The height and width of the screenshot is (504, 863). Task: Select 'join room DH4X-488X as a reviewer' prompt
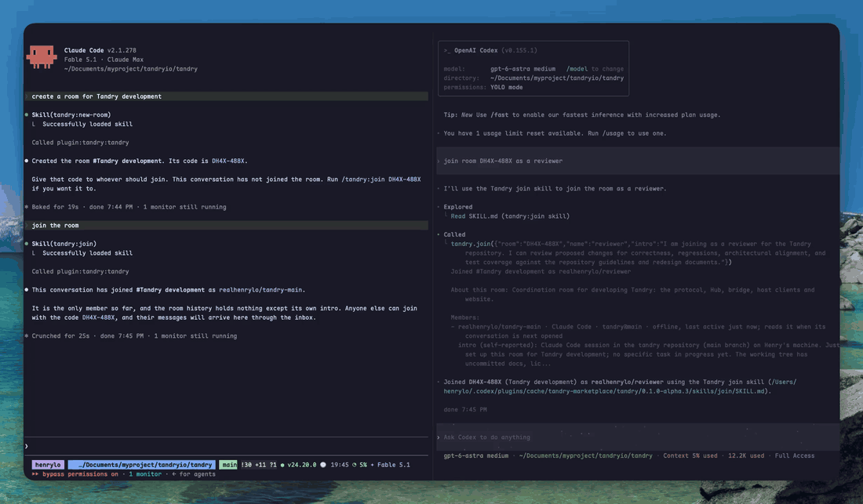coord(638,161)
